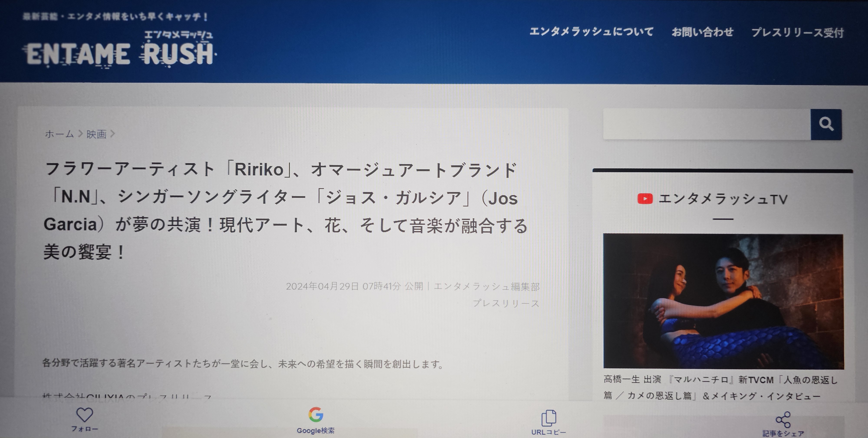Click the Google logo icon

[316, 414]
